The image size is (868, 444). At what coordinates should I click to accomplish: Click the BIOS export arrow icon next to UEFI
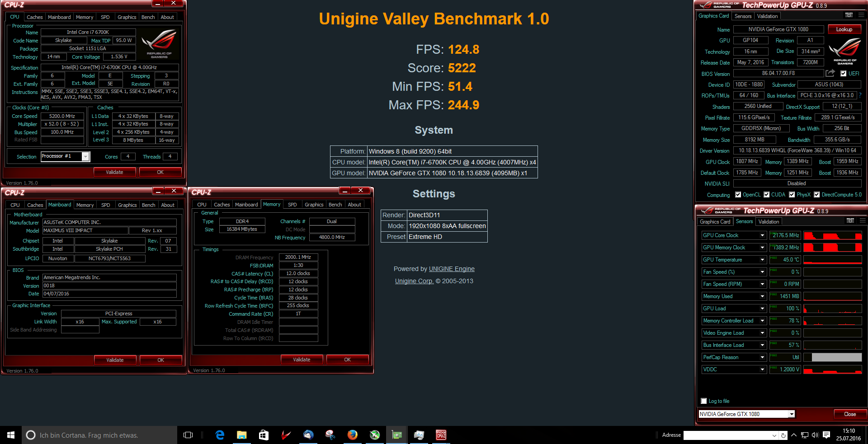(x=830, y=73)
